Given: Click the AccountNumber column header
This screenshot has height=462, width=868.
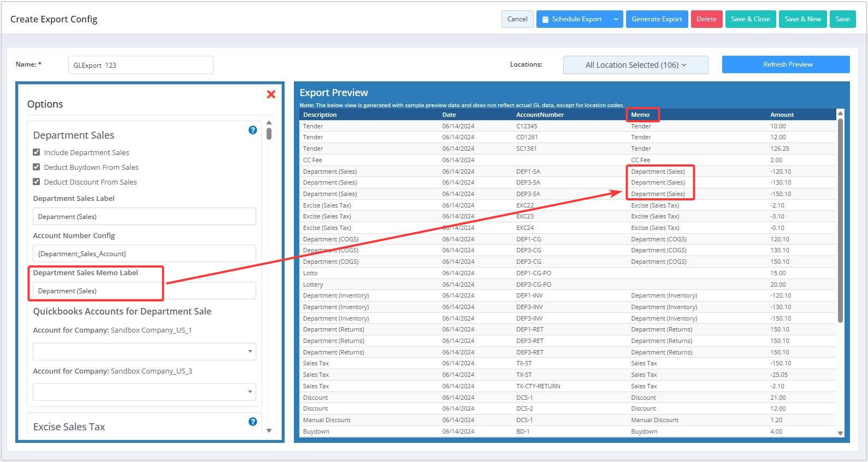Looking at the screenshot, I should pos(540,115).
